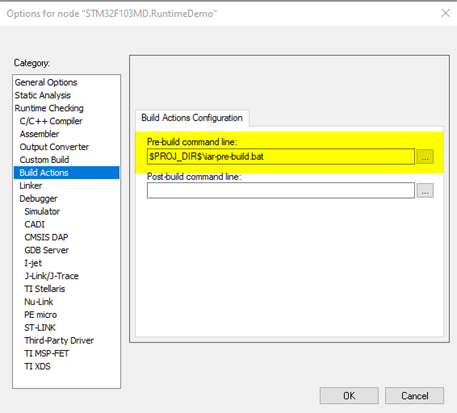Choose ST-LINK debugger driver entry
Image resolution: width=457 pixels, height=413 pixels.
tap(40, 328)
